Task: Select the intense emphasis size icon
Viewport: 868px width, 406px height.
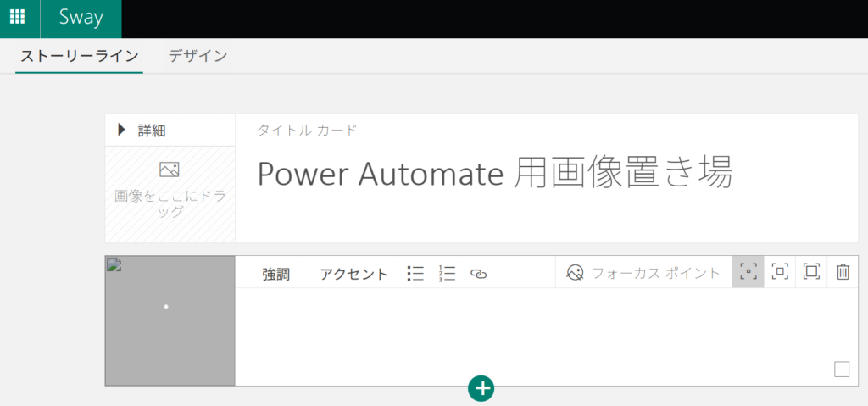Action: tap(811, 272)
